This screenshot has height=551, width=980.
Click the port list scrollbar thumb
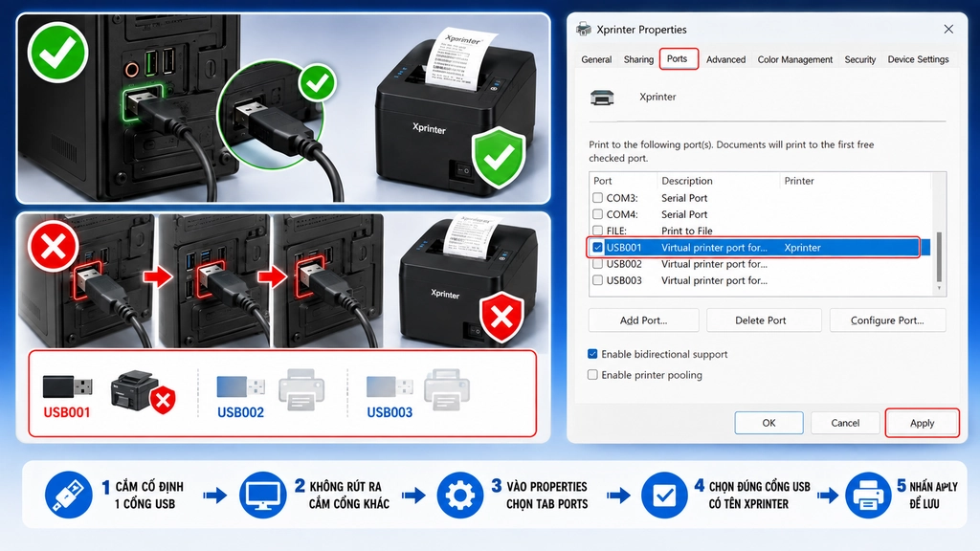click(939, 256)
